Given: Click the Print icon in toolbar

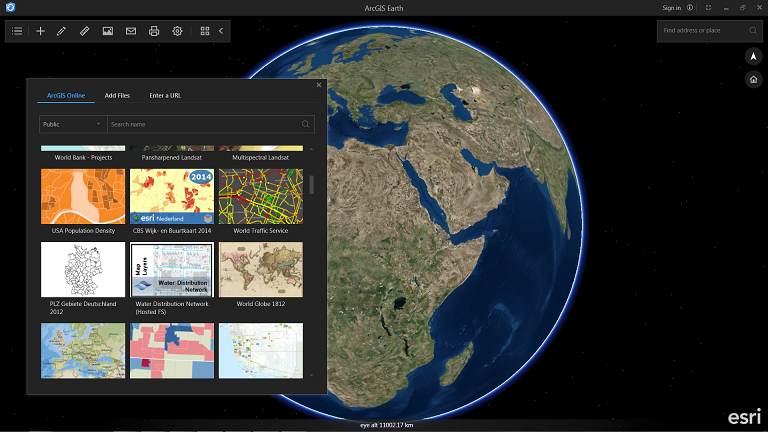Looking at the screenshot, I should pos(154,31).
